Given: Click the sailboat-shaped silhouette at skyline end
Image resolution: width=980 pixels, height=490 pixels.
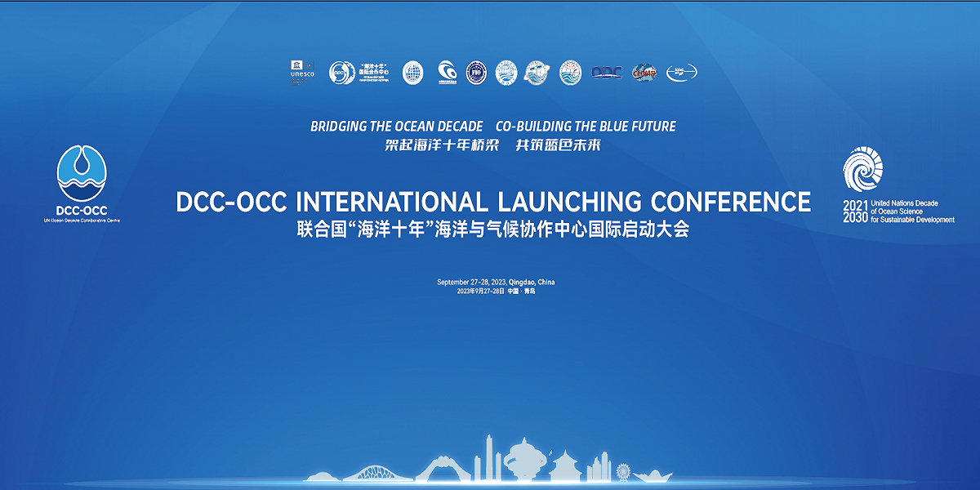Looking at the screenshot, I should 653,474.
